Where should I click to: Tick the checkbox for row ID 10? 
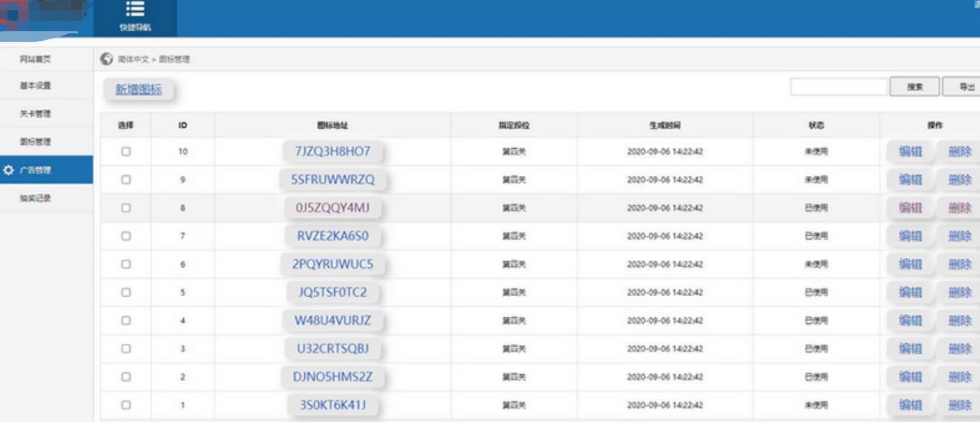pyautogui.click(x=126, y=152)
